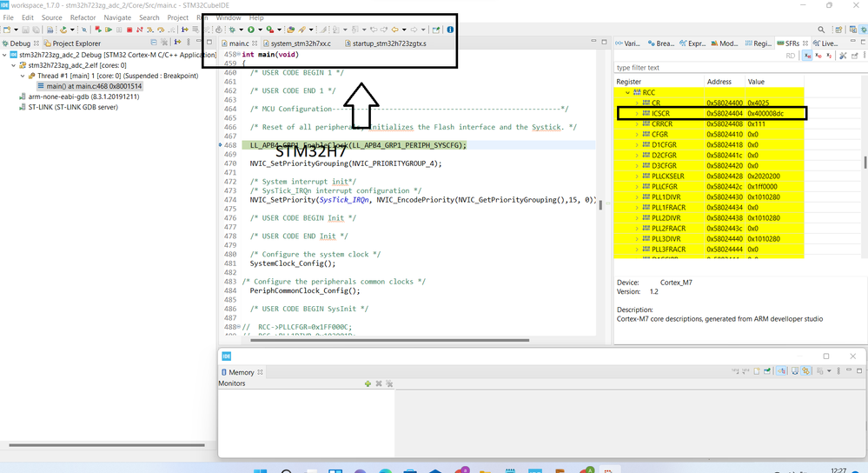Click the Remove All Memory Monitors icon
Image resolution: width=868 pixels, height=473 pixels.
[389, 383]
